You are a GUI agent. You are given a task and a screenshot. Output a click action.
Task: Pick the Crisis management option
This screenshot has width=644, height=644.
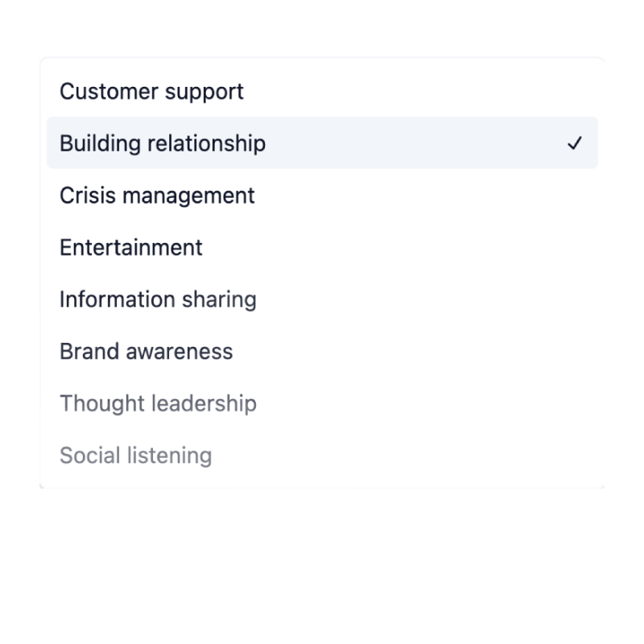[157, 196]
